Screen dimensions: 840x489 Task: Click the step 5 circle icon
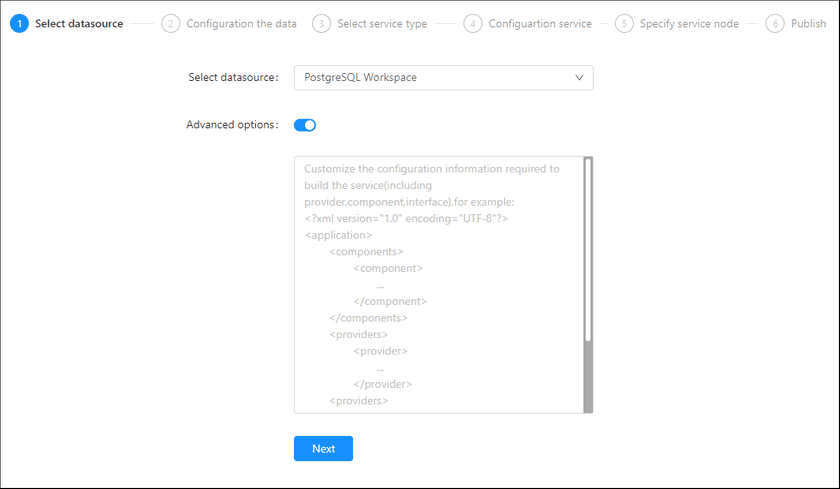click(x=624, y=24)
